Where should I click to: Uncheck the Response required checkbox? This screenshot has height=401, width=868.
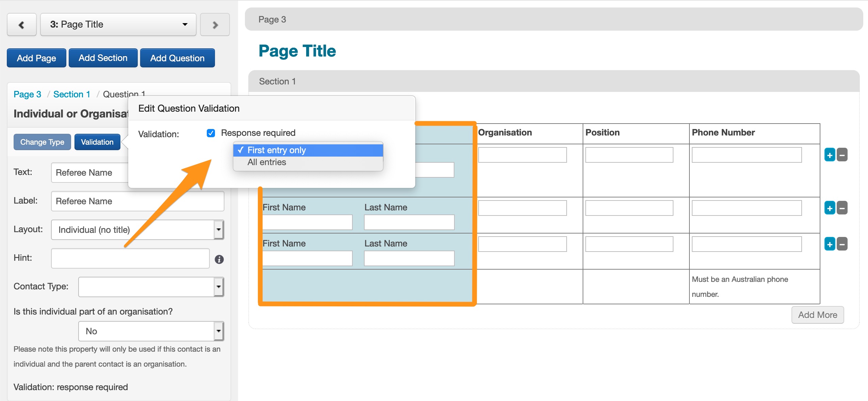point(211,133)
